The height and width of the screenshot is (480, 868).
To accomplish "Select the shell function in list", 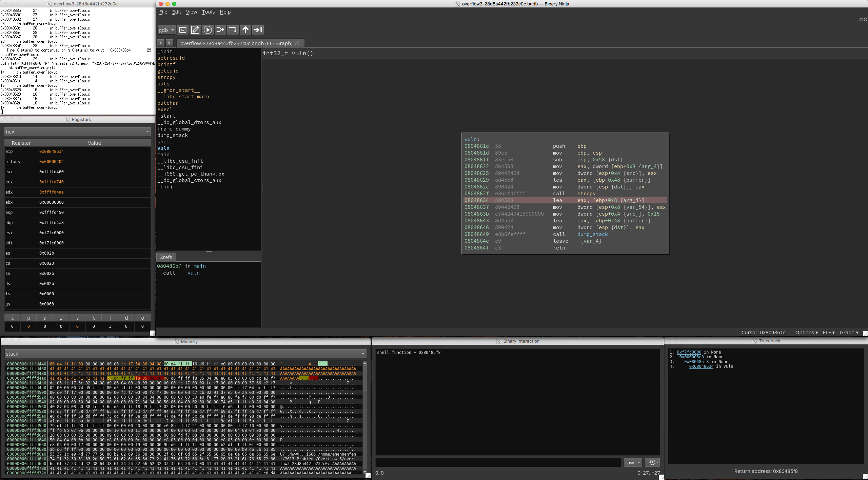I will click(165, 142).
